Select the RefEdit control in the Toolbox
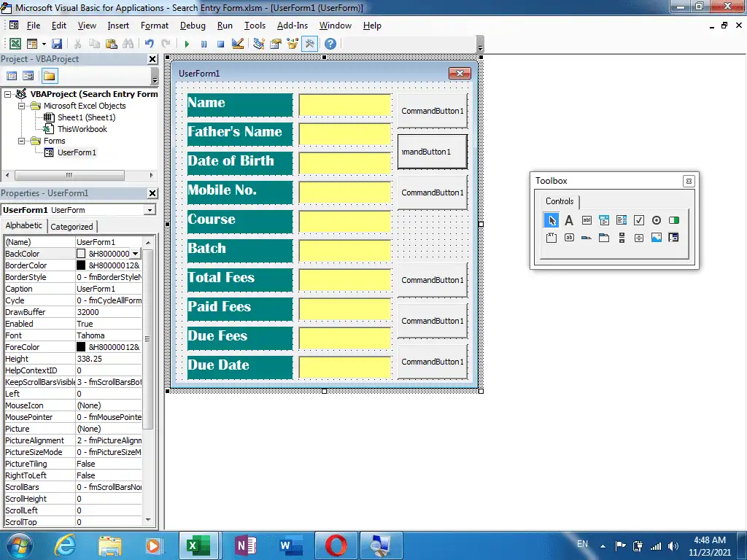Viewport: 747px width, 560px height. coord(673,238)
